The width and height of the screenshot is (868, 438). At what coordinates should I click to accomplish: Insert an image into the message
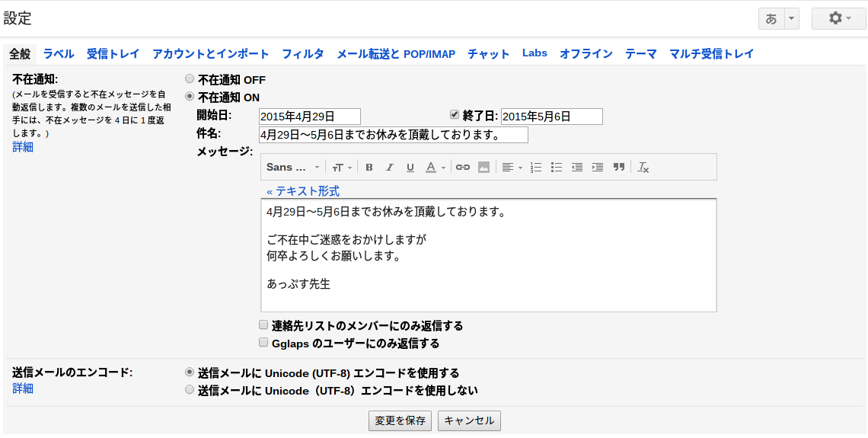(483, 168)
